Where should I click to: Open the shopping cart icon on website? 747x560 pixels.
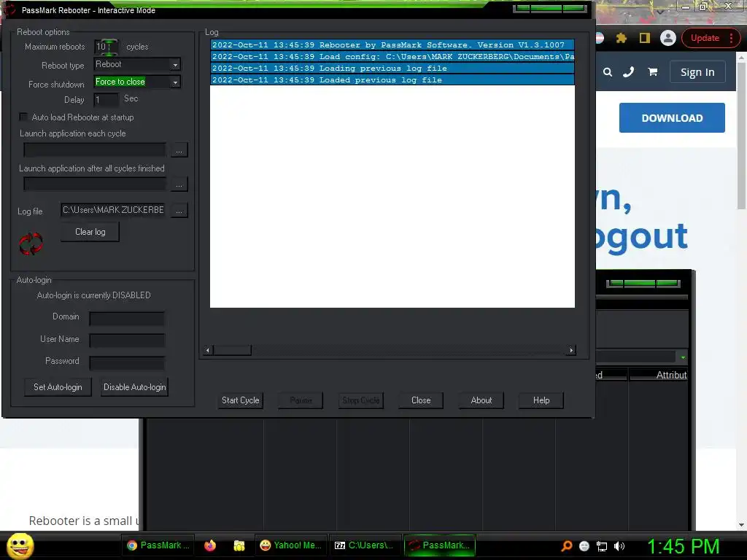[x=652, y=72]
